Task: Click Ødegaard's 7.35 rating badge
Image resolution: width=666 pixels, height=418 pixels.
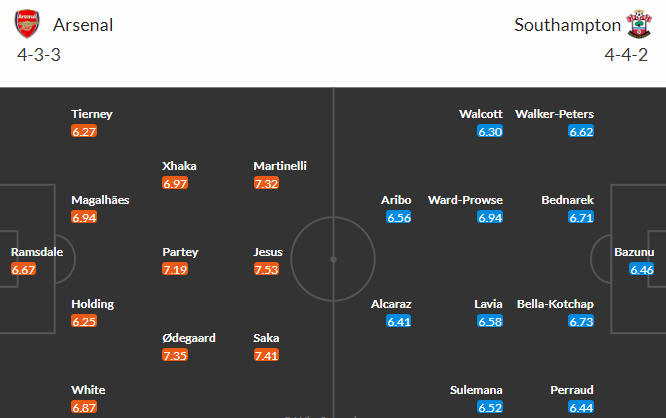Action: pyautogui.click(x=175, y=355)
